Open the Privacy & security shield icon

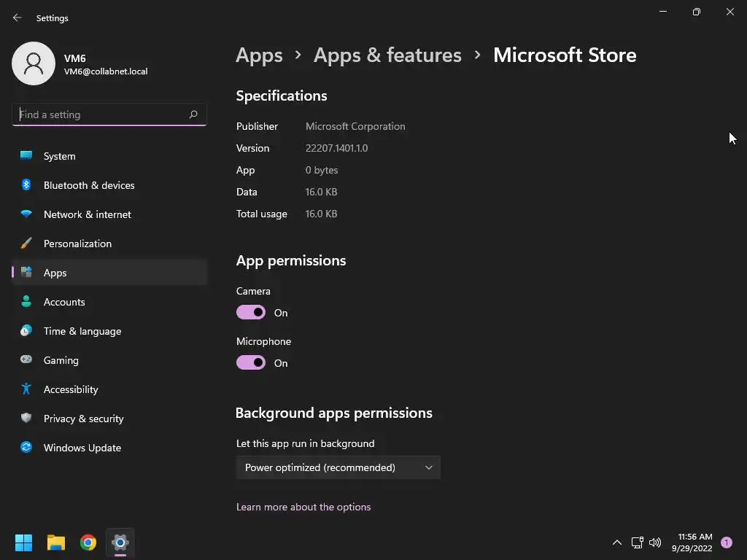[26, 419]
